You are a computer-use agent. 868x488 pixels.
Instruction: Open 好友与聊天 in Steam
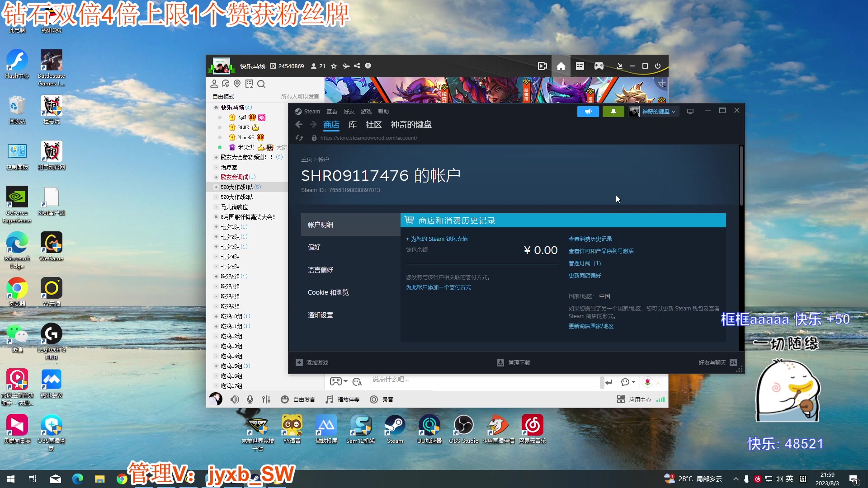718,362
